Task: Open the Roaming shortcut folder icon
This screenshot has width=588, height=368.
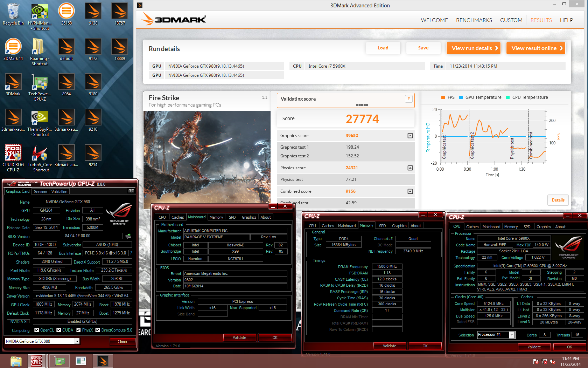Action: click(x=40, y=52)
